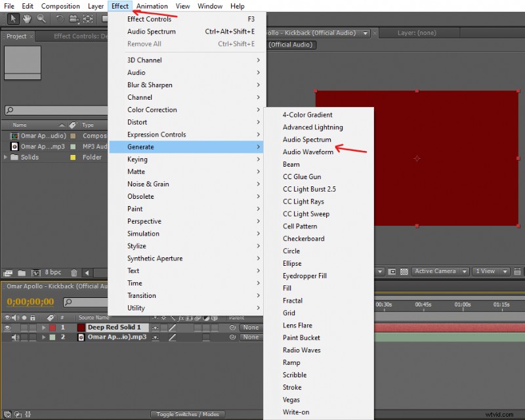The width and height of the screenshot is (525, 420).
Task: Click the trash icon to delete selected item
Action: click(74, 272)
